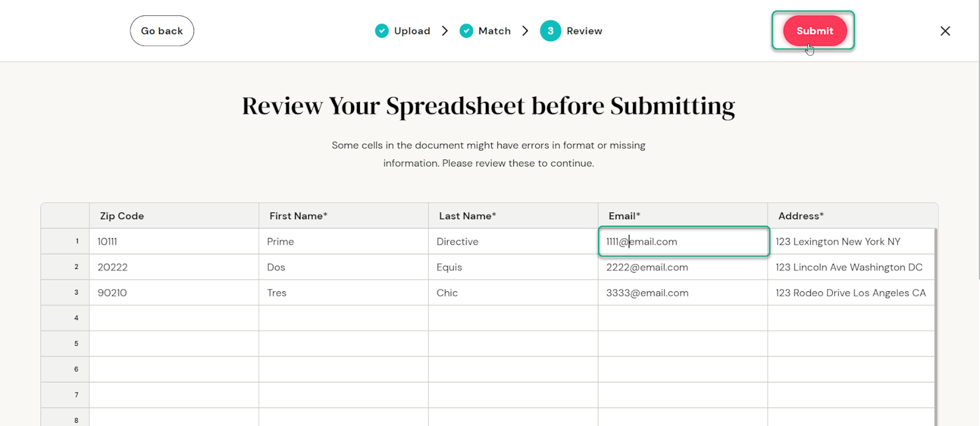The height and width of the screenshot is (426, 980).
Task: Click the 123 Rodeo Drive address cell
Action: click(x=851, y=293)
